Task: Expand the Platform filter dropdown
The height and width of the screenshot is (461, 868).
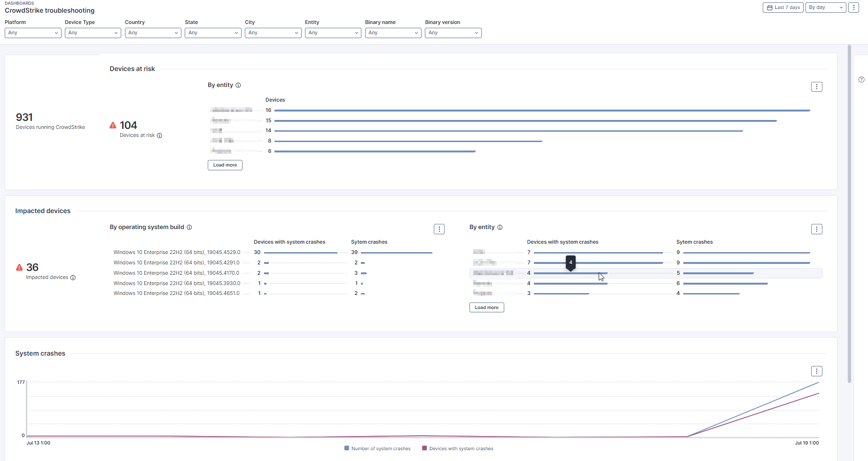Action: click(x=33, y=33)
